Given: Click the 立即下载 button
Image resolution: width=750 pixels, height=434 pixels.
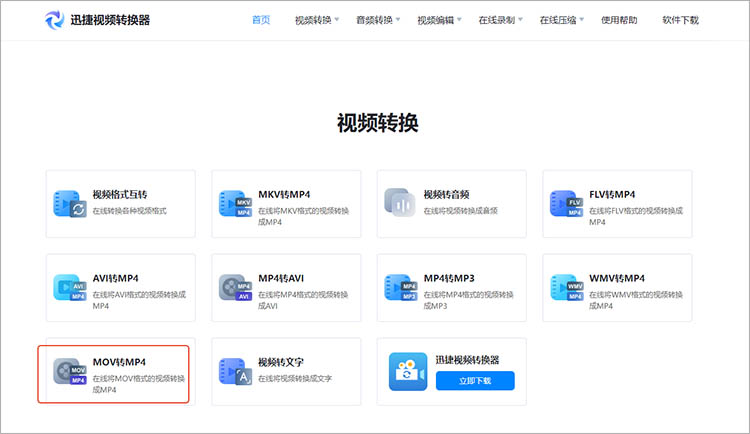Looking at the screenshot, I should click(x=475, y=381).
